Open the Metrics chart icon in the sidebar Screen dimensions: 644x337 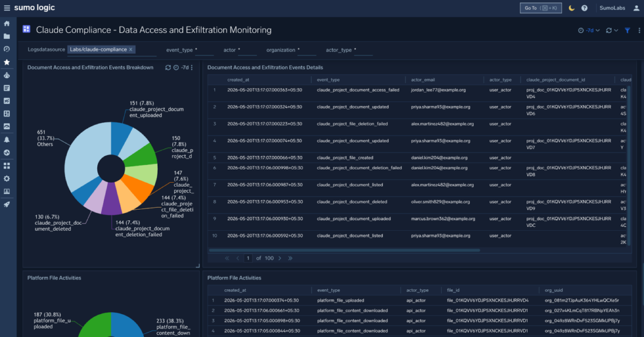pos(6,101)
